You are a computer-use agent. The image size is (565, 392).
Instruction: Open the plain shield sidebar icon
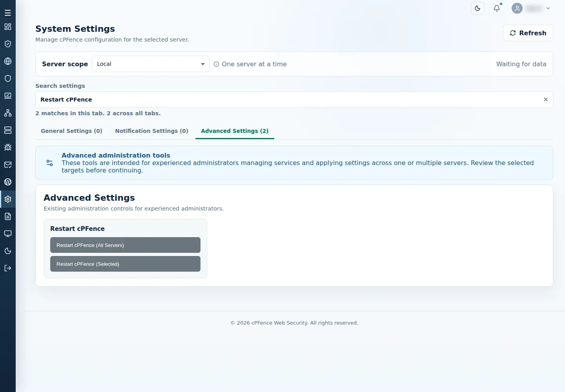8,78
